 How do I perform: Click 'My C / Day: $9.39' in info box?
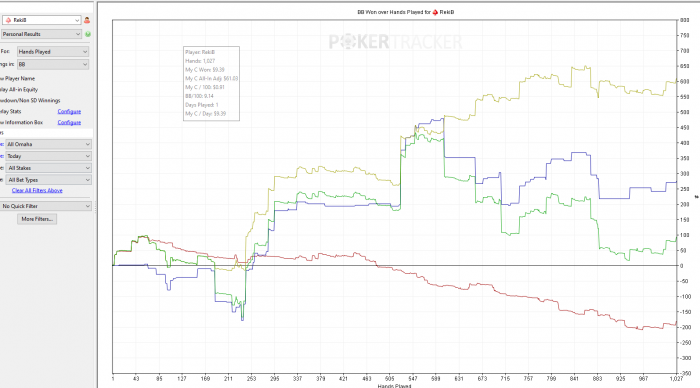(x=205, y=114)
